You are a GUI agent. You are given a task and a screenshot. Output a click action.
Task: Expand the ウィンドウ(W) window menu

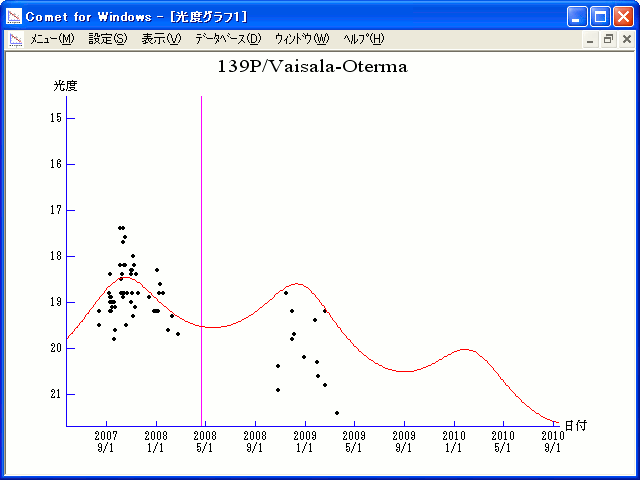[301, 39]
